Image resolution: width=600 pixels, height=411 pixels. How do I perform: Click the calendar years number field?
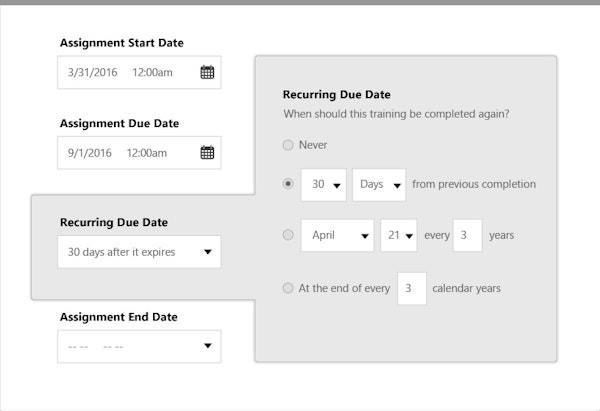click(x=412, y=289)
